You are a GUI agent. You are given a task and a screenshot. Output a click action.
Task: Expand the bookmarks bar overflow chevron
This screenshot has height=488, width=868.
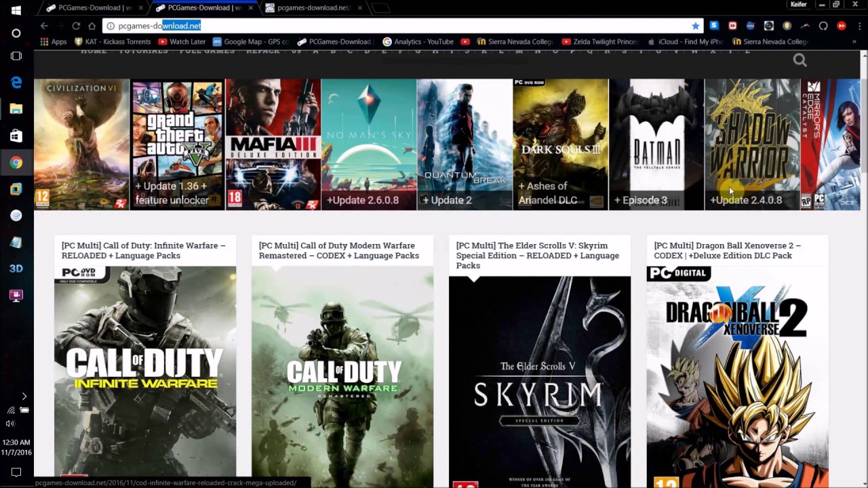coord(854,41)
